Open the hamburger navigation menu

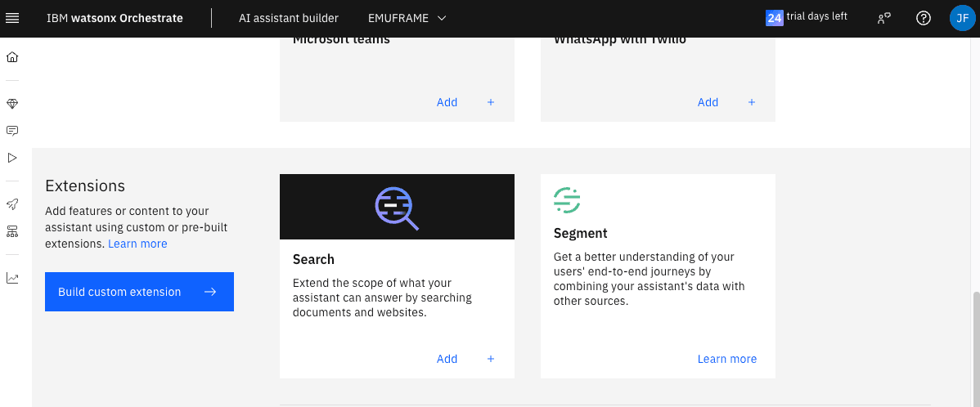click(12, 18)
